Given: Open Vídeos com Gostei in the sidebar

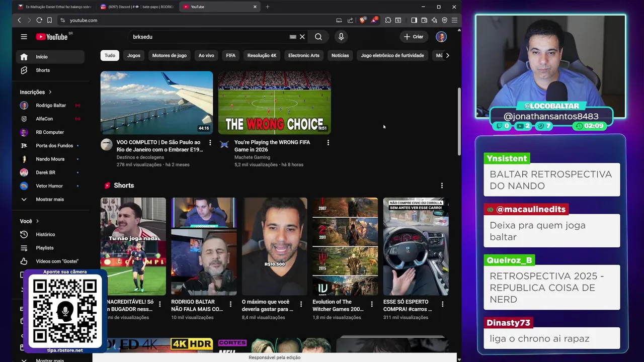Looking at the screenshot, I should (50, 261).
